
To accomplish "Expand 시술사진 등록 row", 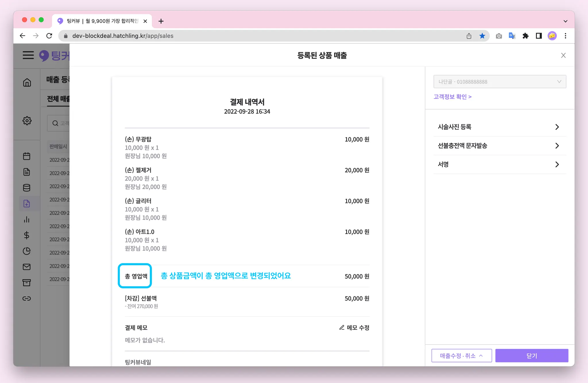I will (x=500, y=127).
